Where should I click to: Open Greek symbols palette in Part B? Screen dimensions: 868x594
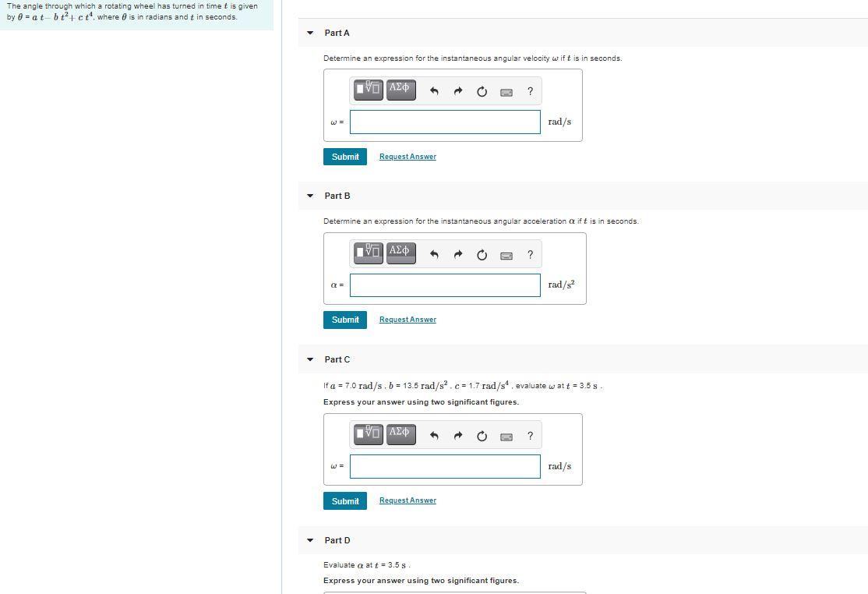(x=400, y=253)
